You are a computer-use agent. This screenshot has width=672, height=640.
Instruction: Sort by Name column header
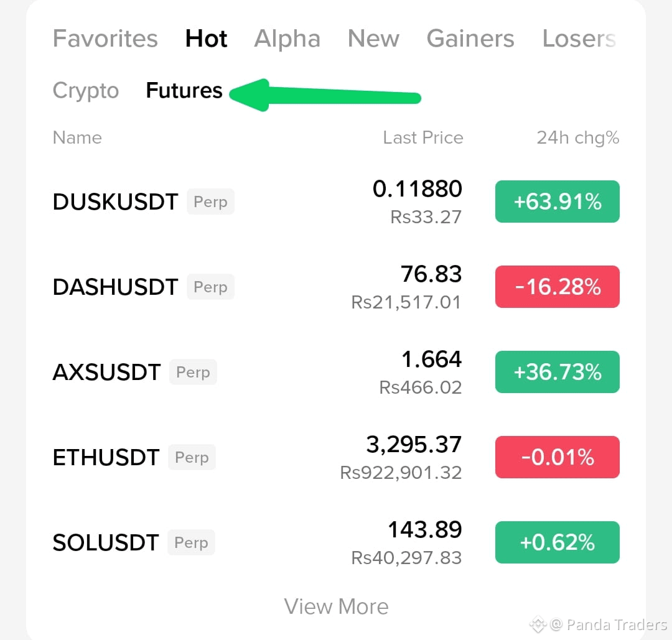click(77, 137)
